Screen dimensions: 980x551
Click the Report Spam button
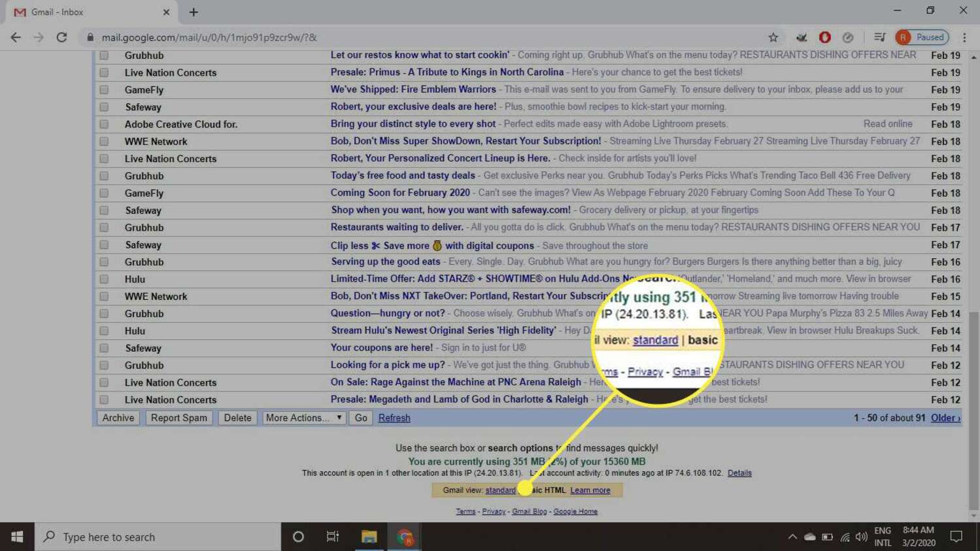pyautogui.click(x=178, y=418)
